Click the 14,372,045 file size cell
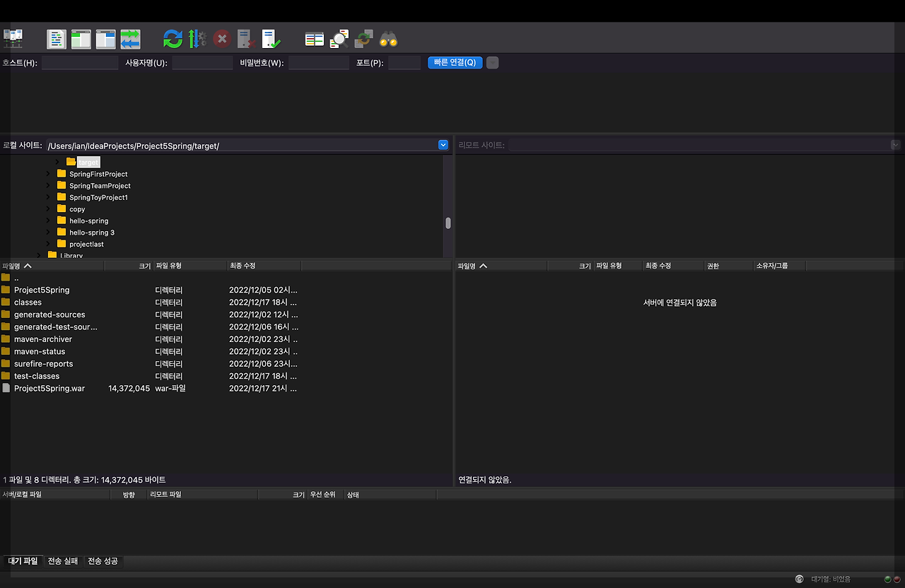Screen dimensions: 905x588 click(129, 388)
